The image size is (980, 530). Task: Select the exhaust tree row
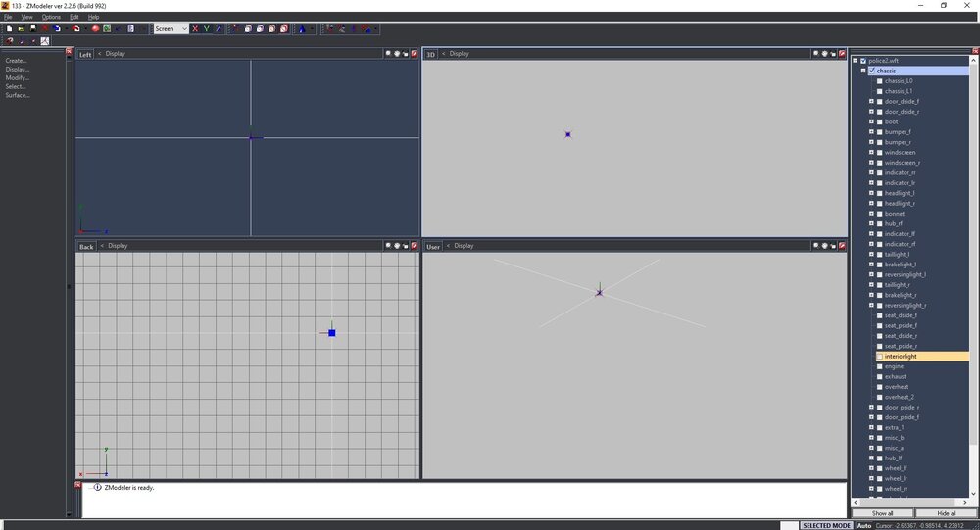(x=895, y=377)
